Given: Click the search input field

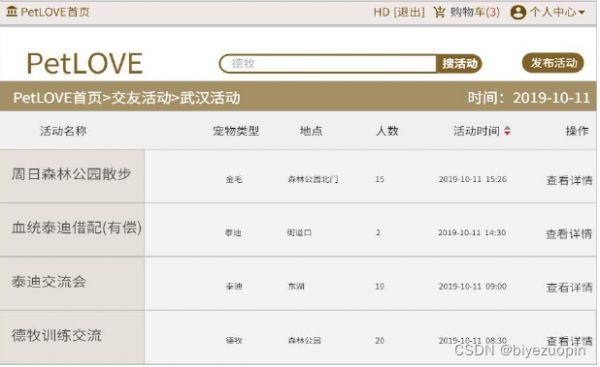Looking at the screenshot, I should (328, 63).
